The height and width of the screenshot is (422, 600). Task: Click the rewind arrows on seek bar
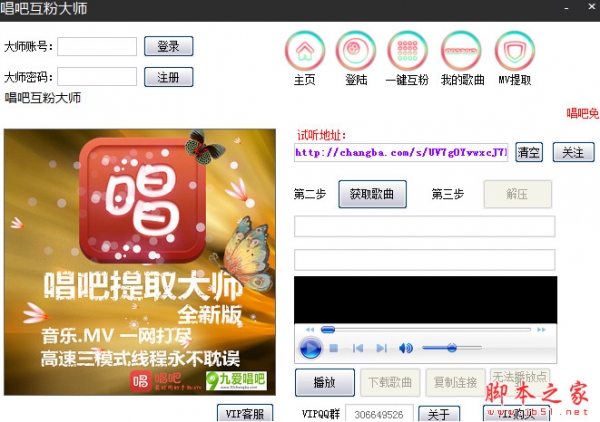click(310, 330)
